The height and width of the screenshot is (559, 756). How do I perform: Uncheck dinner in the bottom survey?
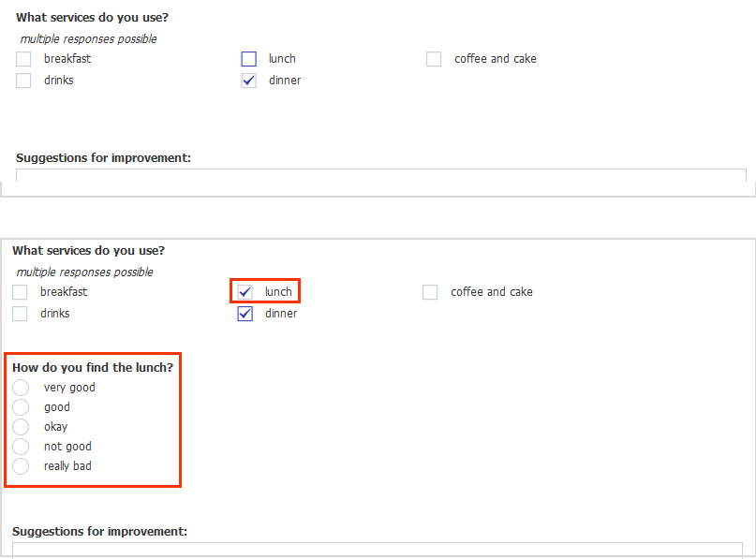[x=245, y=313]
